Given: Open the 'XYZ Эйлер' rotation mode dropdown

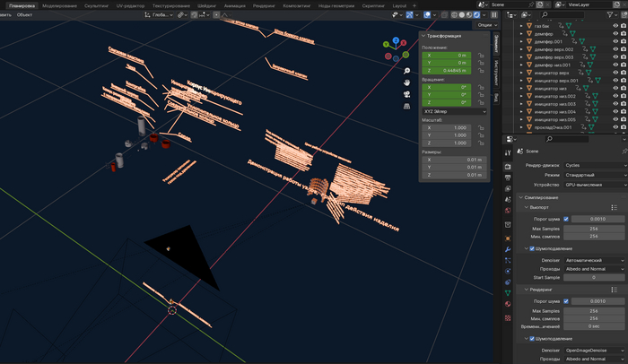Looking at the screenshot, I should tap(447, 111).
